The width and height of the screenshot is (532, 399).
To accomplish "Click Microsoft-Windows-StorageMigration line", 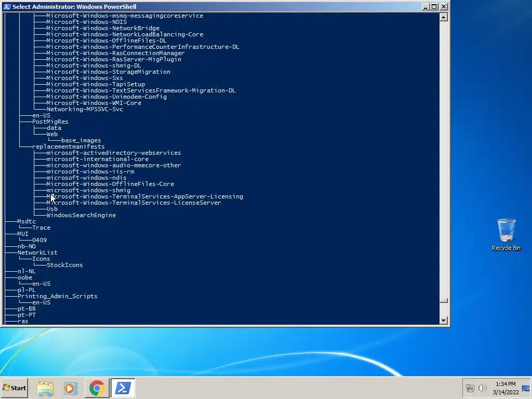I will [x=108, y=72].
